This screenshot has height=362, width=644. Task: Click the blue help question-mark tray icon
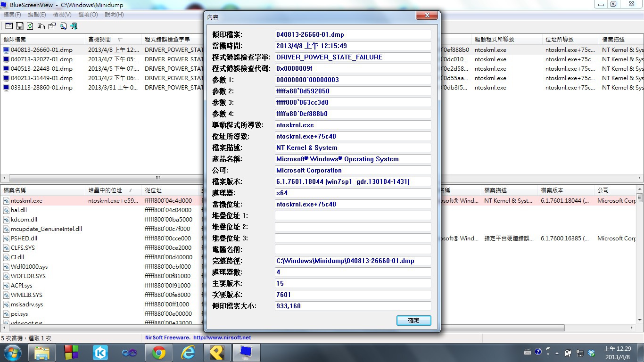[x=538, y=352]
